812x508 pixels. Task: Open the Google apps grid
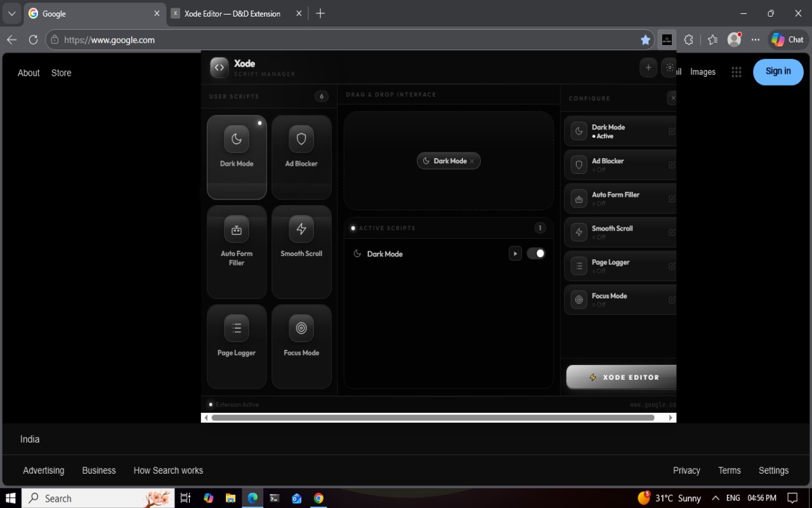[737, 72]
